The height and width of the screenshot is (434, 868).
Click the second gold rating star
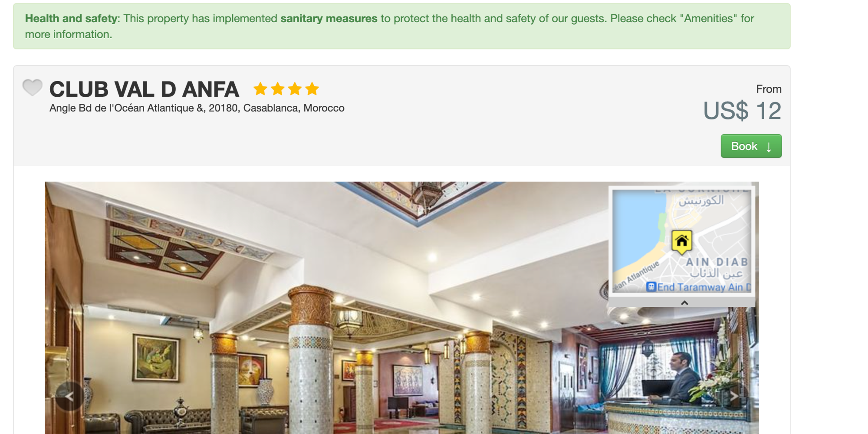point(278,89)
